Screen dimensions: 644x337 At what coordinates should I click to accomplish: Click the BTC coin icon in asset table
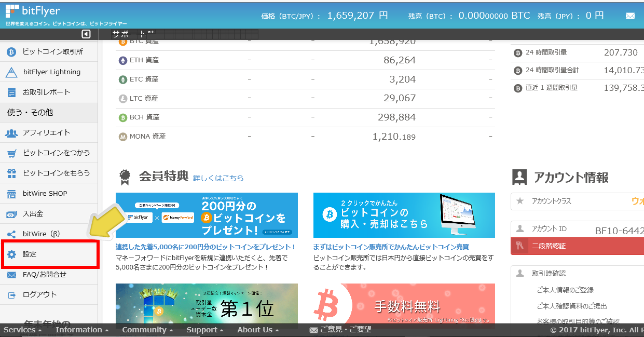pyautogui.click(x=123, y=42)
